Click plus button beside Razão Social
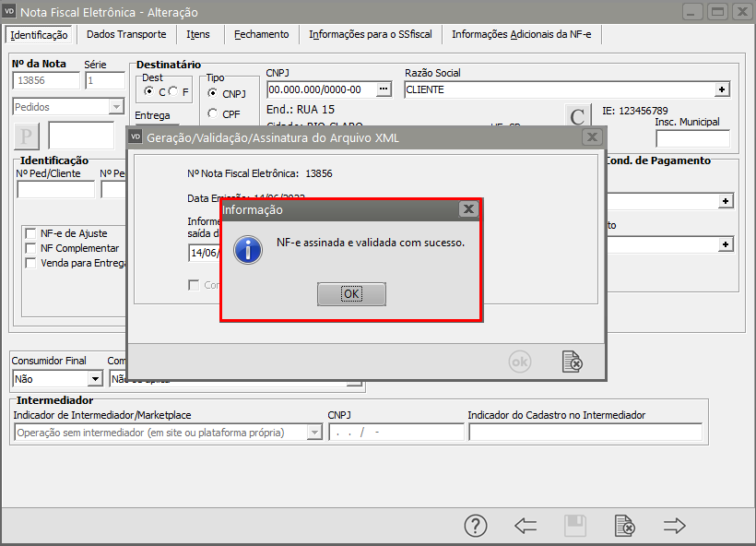 [722, 89]
